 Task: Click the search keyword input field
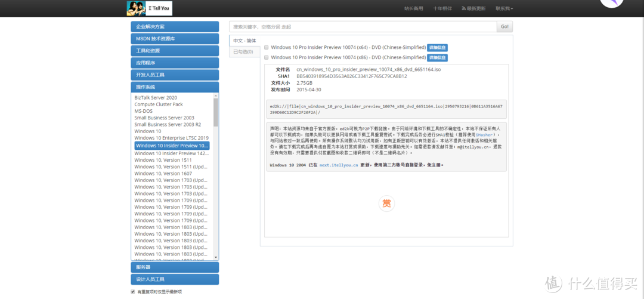point(363,27)
